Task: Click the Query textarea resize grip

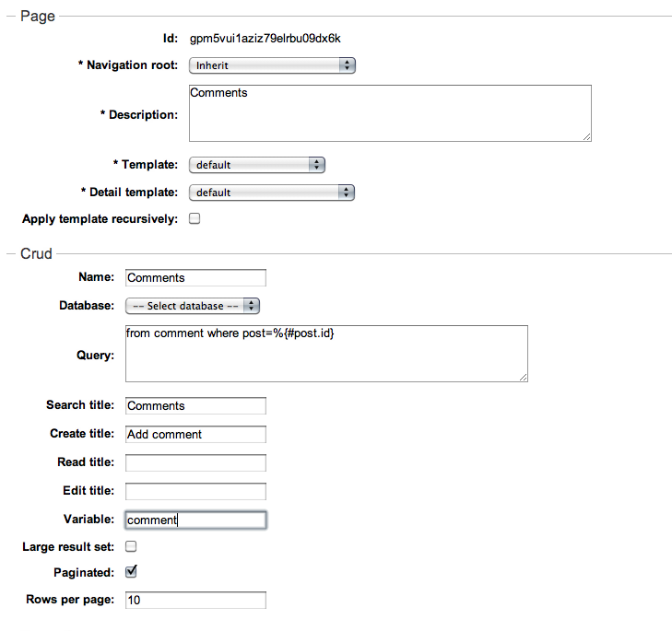Action: pyautogui.click(x=523, y=377)
